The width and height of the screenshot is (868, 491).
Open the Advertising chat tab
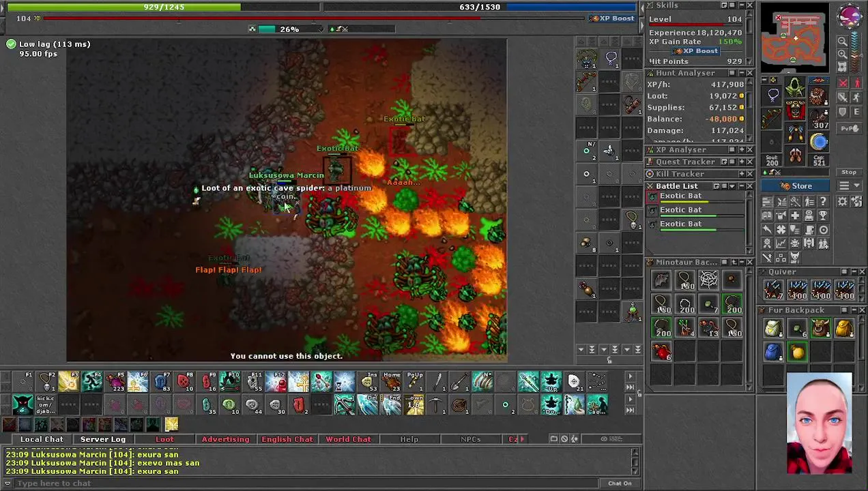pos(225,439)
